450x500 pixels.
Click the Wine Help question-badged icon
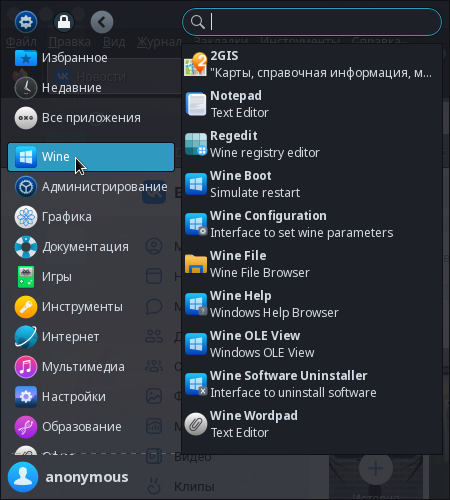[196, 304]
